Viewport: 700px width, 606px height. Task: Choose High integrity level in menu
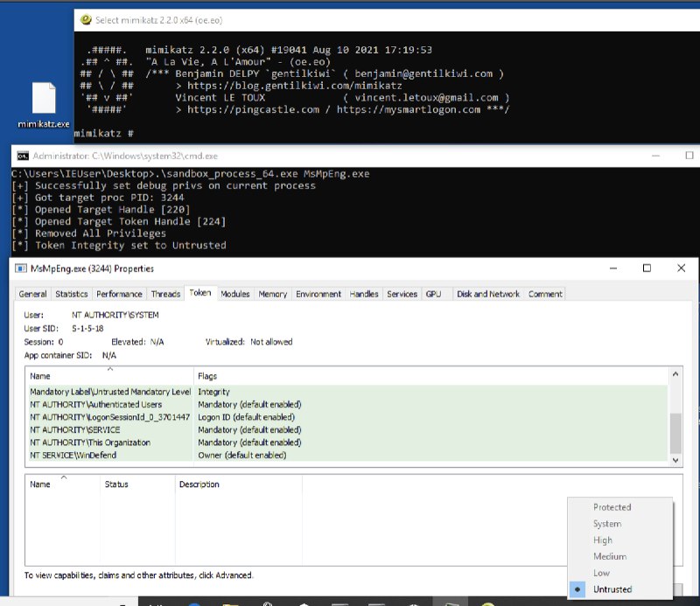620,540
